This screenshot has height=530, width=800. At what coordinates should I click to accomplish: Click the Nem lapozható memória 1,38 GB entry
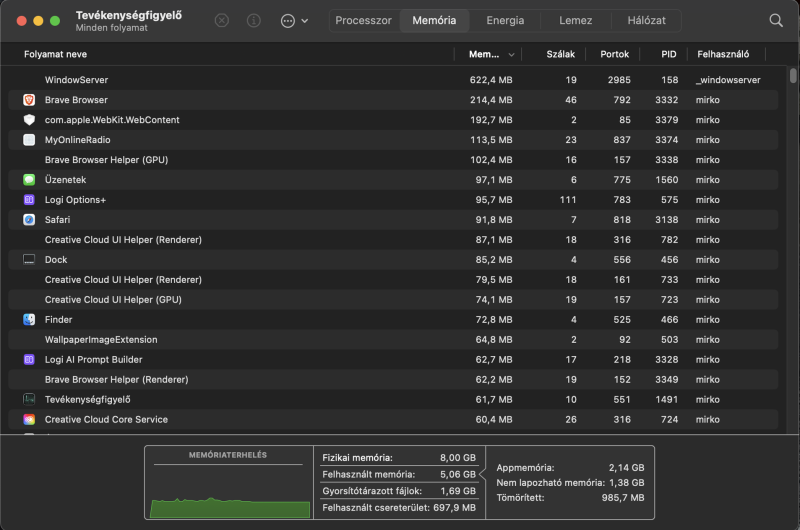(570, 483)
